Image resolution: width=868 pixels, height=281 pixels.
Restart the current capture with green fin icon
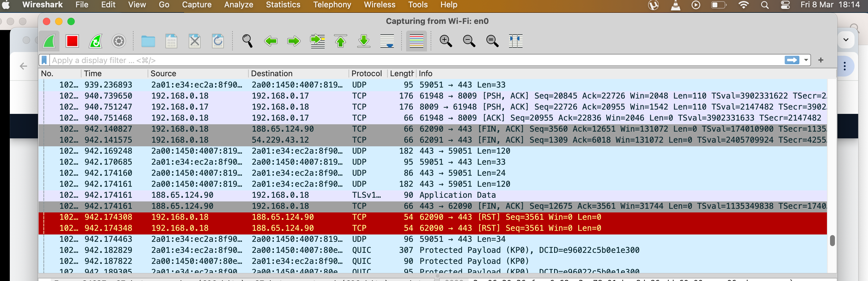tap(95, 41)
